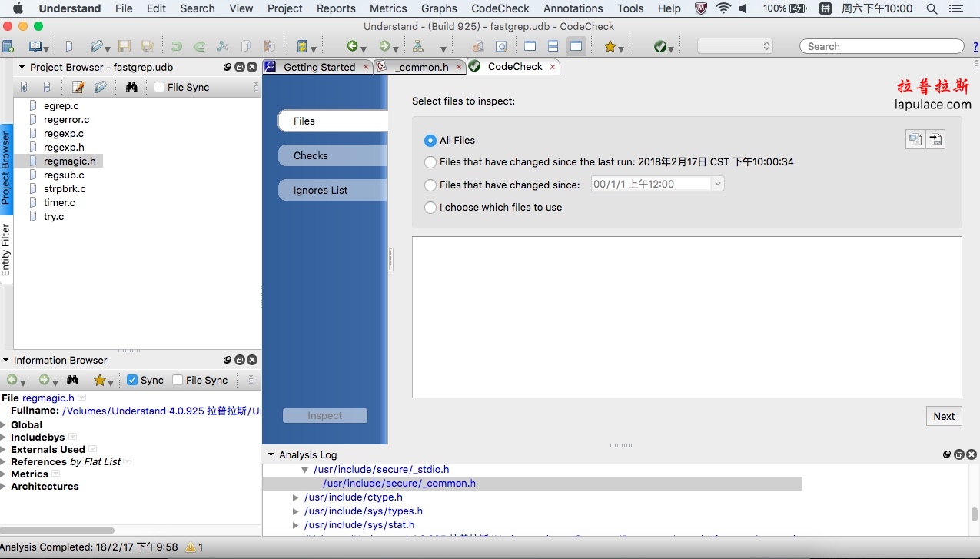This screenshot has height=559, width=980.
Task: Click the Next button
Action: click(944, 416)
